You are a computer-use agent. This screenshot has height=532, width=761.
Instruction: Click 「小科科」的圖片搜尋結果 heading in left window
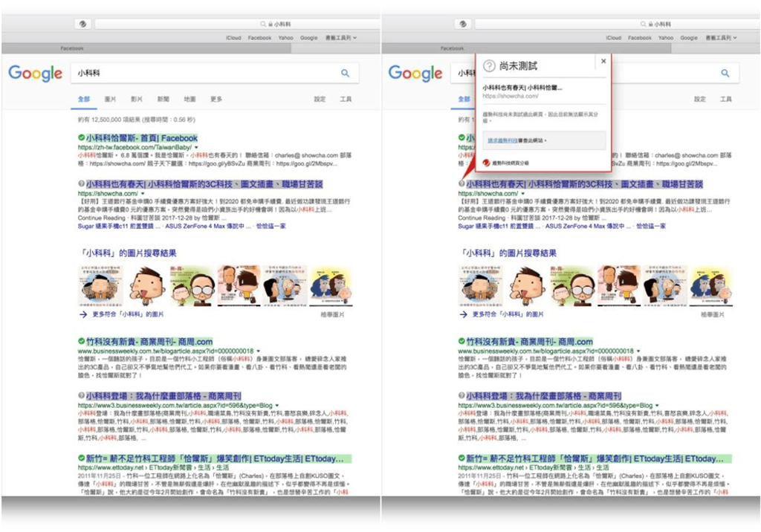point(127,253)
